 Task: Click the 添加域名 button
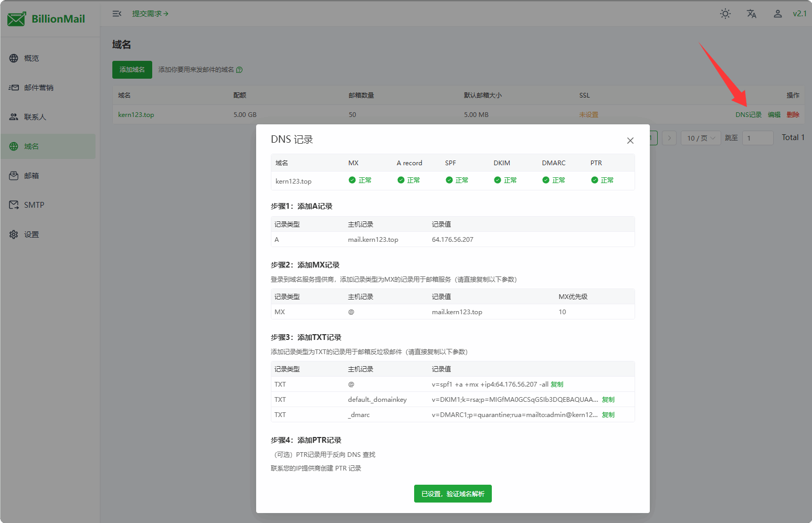coord(132,69)
